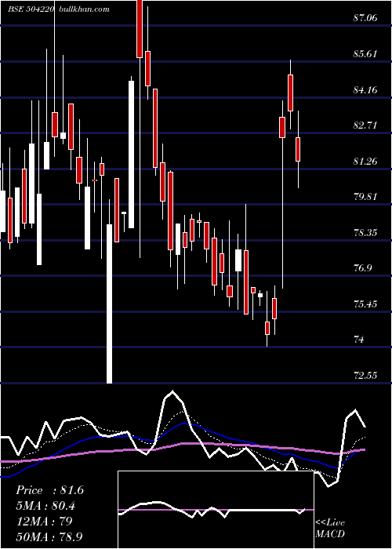Select the 87.06 price axis label
The width and height of the screenshot is (392, 549).
click(365, 18)
